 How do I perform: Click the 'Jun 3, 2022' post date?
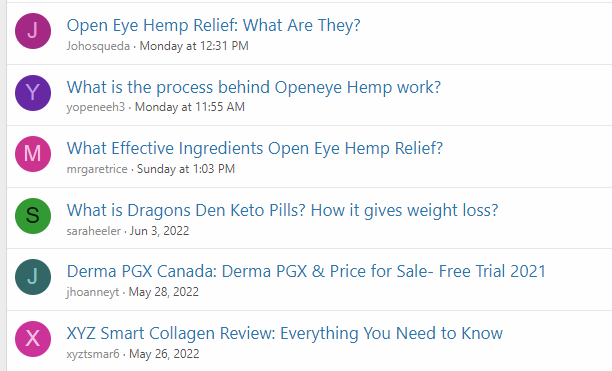click(x=159, y=231)
